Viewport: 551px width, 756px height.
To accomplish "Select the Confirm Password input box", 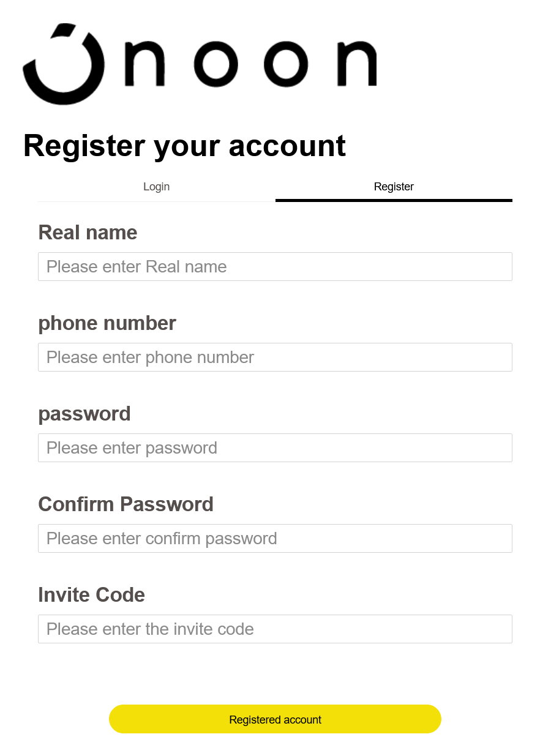I will 275,539.
